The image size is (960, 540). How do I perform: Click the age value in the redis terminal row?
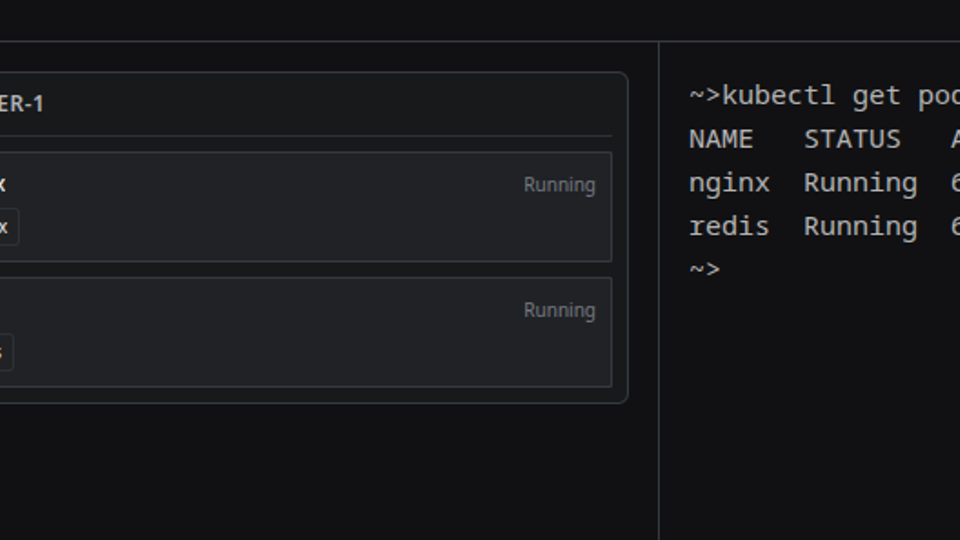(x=955, y=227)
